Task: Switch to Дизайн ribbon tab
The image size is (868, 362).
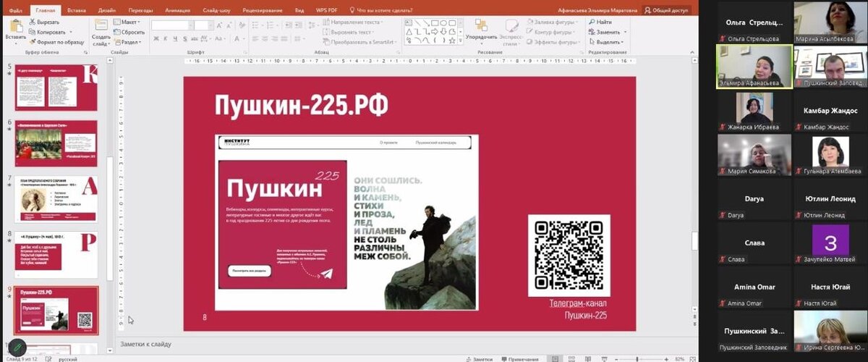Action: (106, 11)
